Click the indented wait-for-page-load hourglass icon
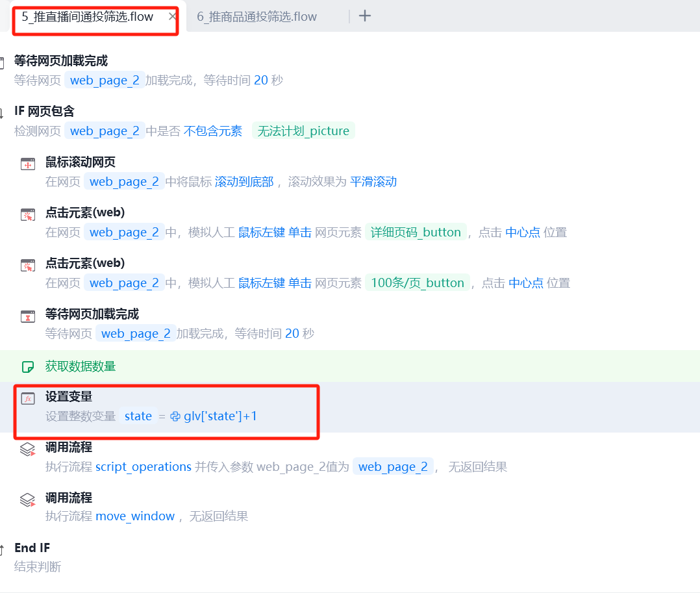700x593 pixels. coord(28,316)
